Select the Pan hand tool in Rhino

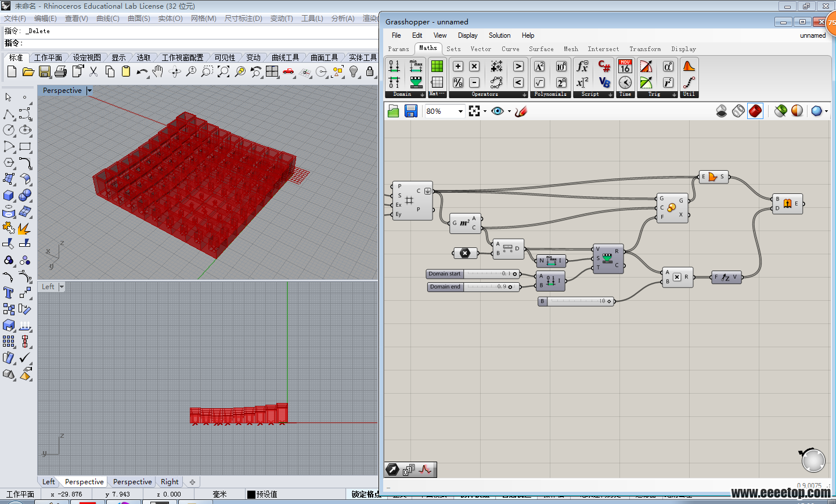158,72
